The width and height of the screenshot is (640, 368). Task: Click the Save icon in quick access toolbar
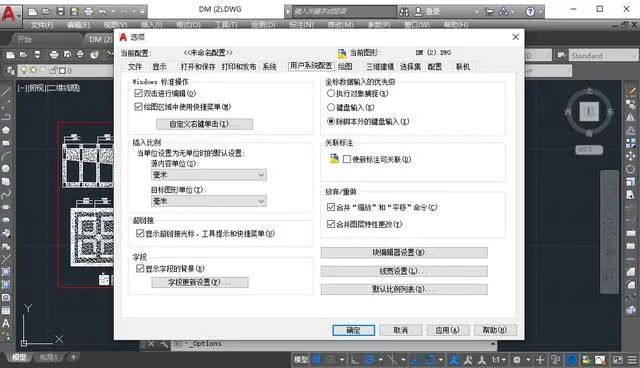tap(60, 11)
